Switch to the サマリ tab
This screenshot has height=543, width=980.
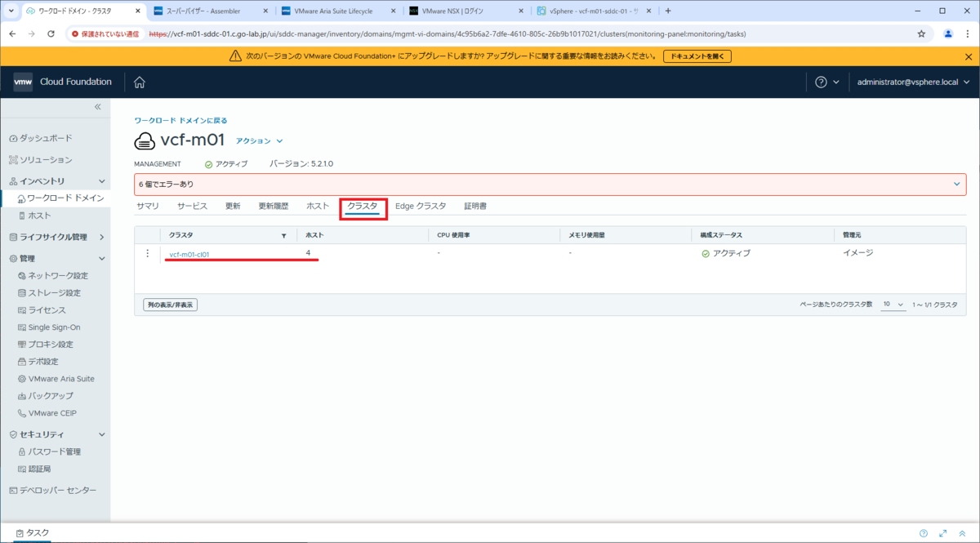148,207
